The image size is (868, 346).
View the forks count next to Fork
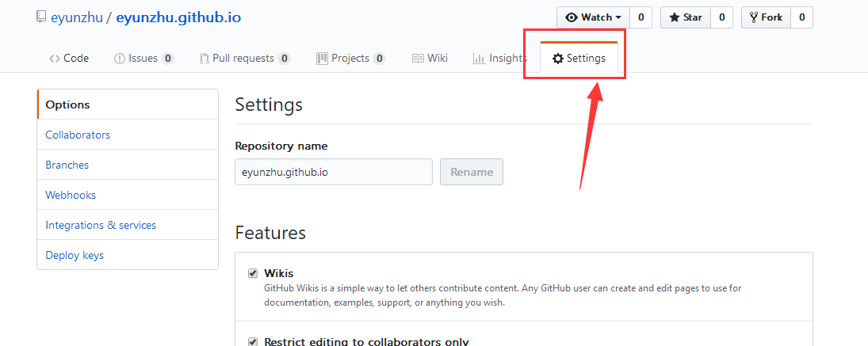[x=801, y=17]
